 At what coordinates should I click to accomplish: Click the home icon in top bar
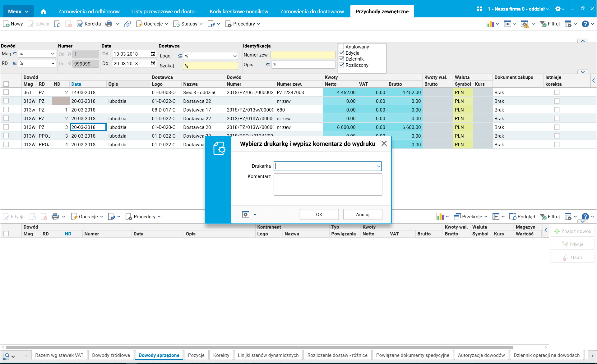[44, 11]
